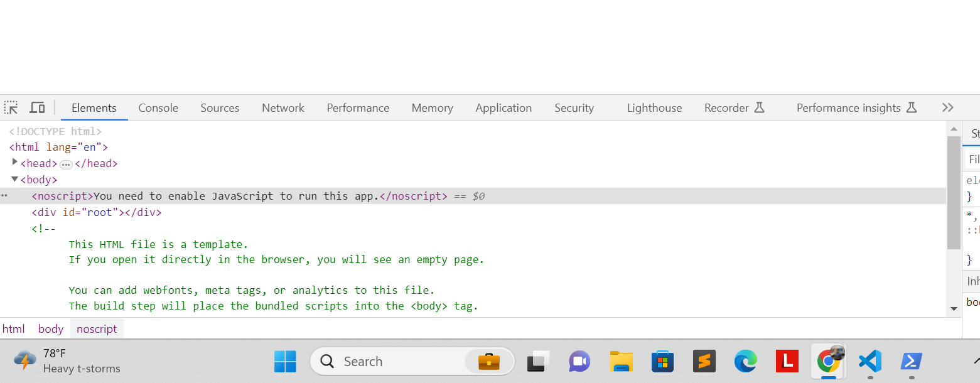Click the flask icon beside Recorder
This screenshot has width=980, height=383.
click(760, 107)
